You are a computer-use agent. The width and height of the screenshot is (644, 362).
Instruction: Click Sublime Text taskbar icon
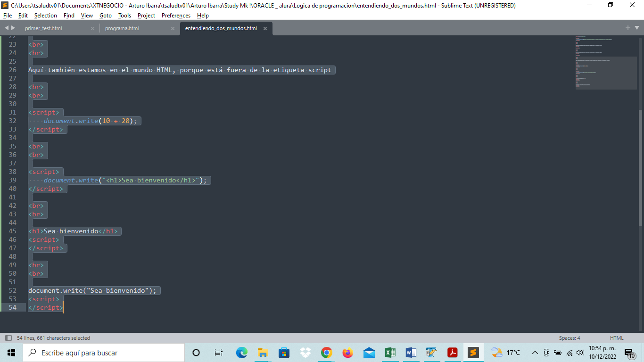pos(474,353)
